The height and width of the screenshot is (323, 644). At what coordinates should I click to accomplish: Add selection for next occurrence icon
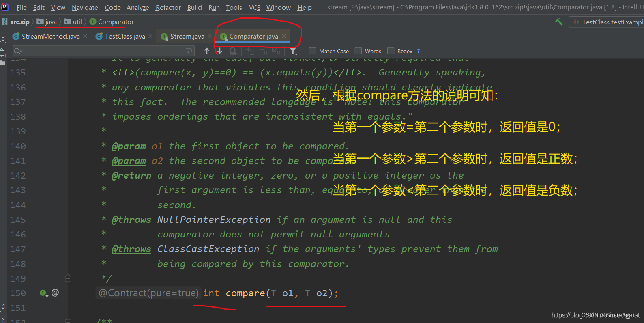click(250, 51)
